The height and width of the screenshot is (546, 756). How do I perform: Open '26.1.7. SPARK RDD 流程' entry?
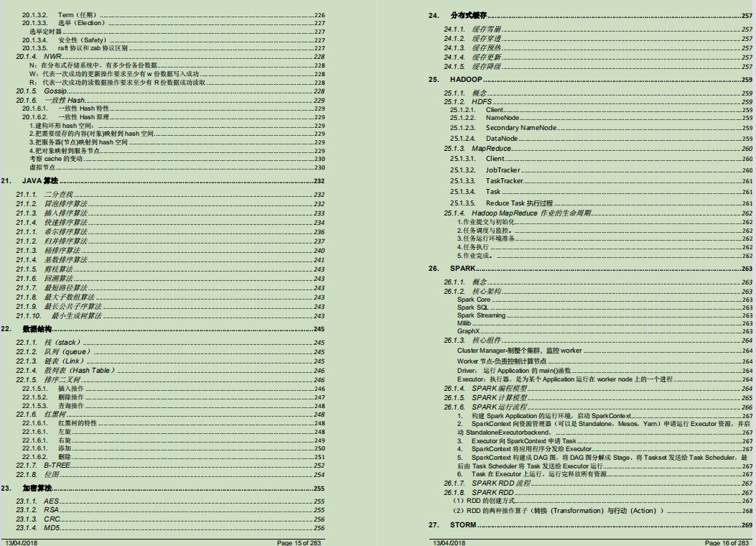(x=598, y=483)
